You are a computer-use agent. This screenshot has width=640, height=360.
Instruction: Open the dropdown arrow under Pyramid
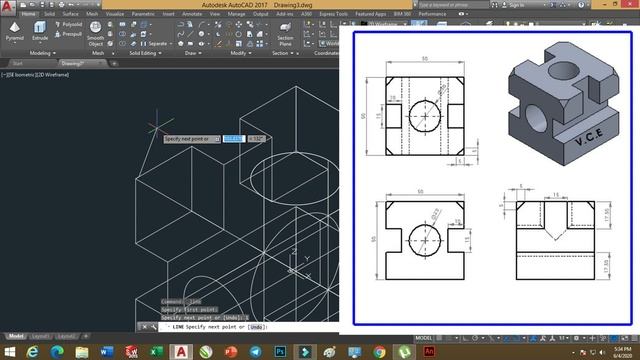point(15,43)
